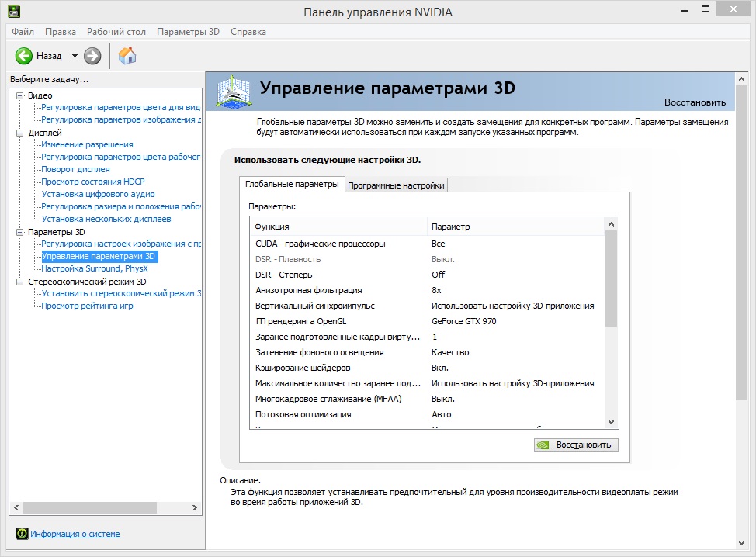Screen dimensions: 756x557
Task: Select the ГП рендеринга OpenGL row
Action: [427, 321]
